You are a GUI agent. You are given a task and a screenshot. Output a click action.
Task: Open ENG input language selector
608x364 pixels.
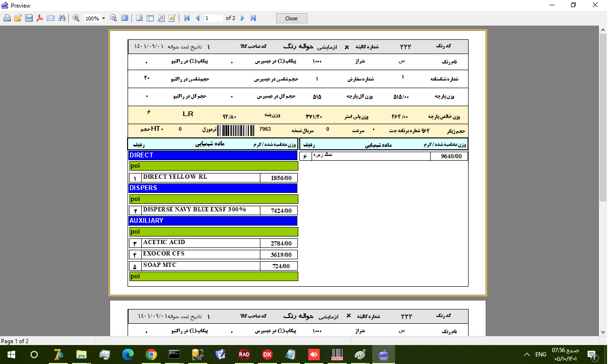pyautogui.click(x=541, y=354)
